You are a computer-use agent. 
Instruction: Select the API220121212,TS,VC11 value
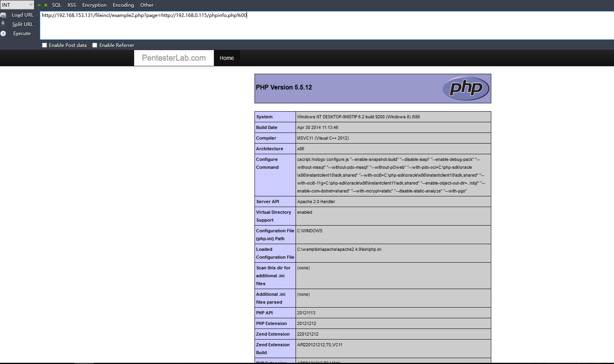click(320, 345)
